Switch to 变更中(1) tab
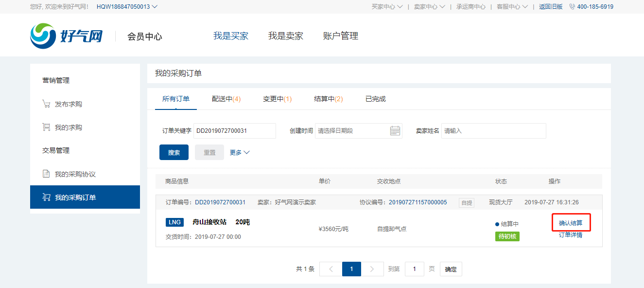The width and height of the screenshot is (644, 288). [278, 99]
